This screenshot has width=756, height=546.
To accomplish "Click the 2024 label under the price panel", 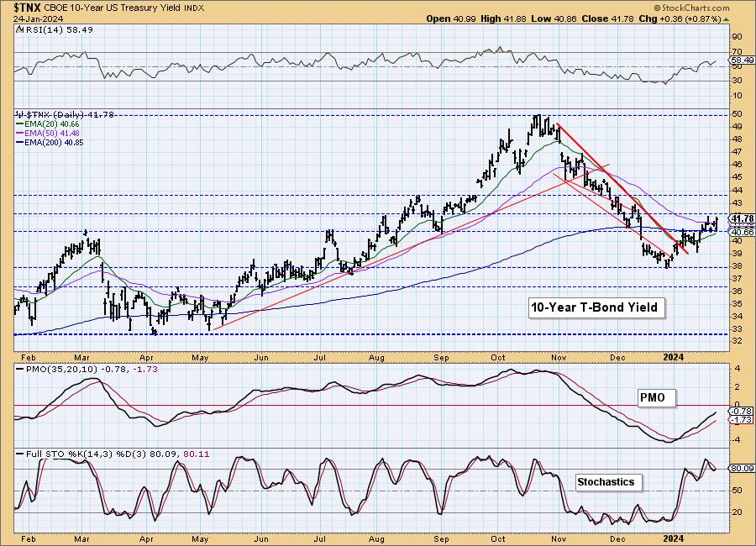I will 674,357.
